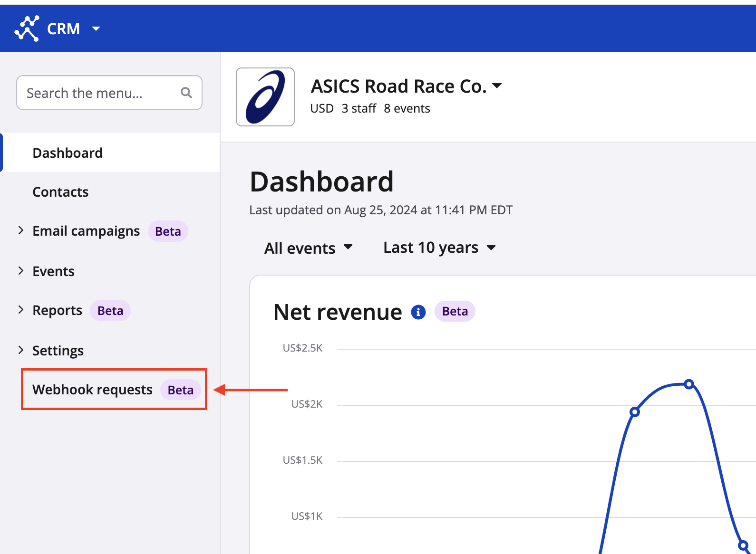Click the peak data point on chart
The height and width of the screenshot is (554, 756).
click(x=689, y=384)
